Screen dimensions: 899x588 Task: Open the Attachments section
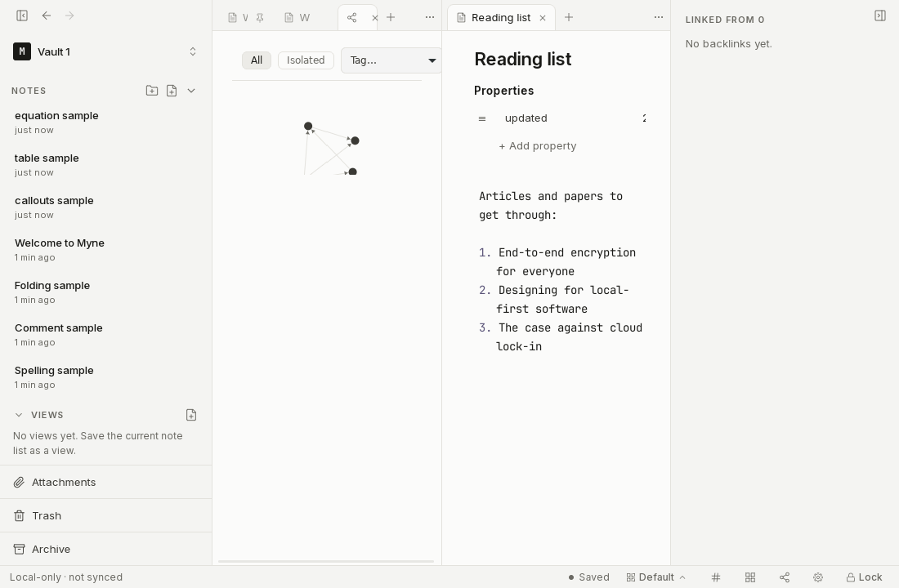105,483
